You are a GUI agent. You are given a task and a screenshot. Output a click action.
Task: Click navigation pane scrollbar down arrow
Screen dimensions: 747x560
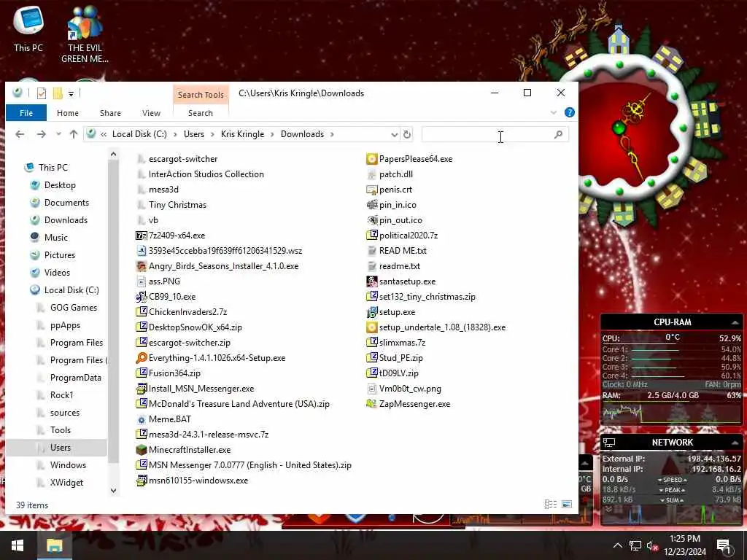click(x=113, y=491)
